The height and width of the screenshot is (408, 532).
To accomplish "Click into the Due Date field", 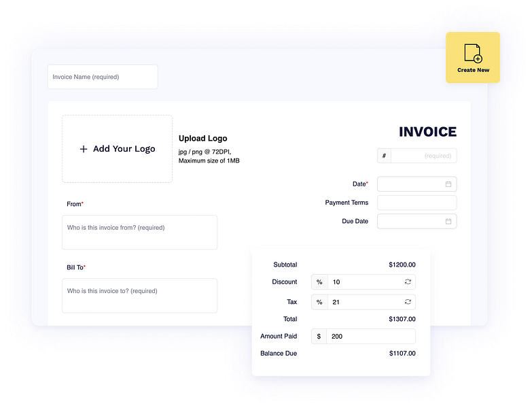I will [416, 221].
